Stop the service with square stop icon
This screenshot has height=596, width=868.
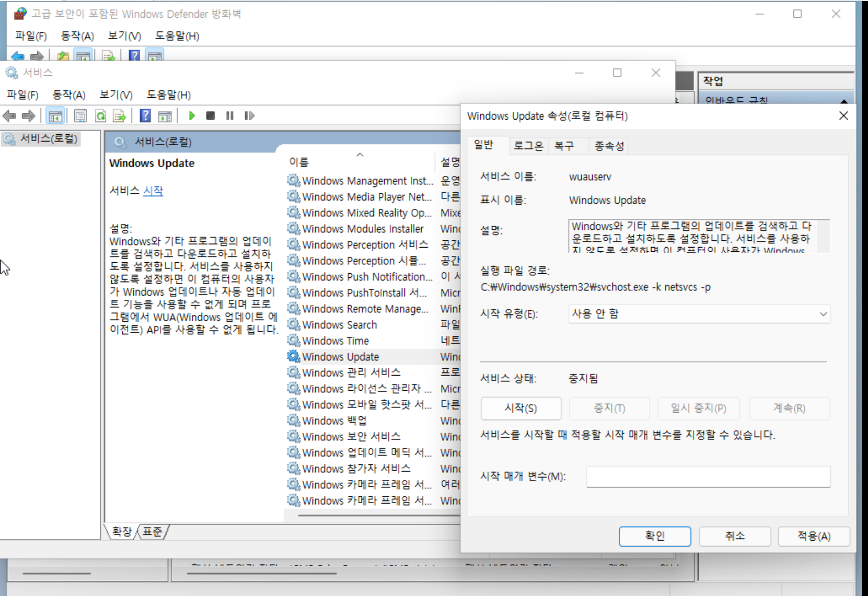coord(211,116)
